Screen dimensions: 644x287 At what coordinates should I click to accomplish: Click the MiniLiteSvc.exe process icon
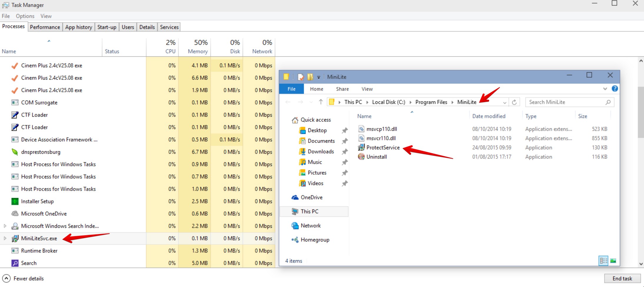pos(15,238)
